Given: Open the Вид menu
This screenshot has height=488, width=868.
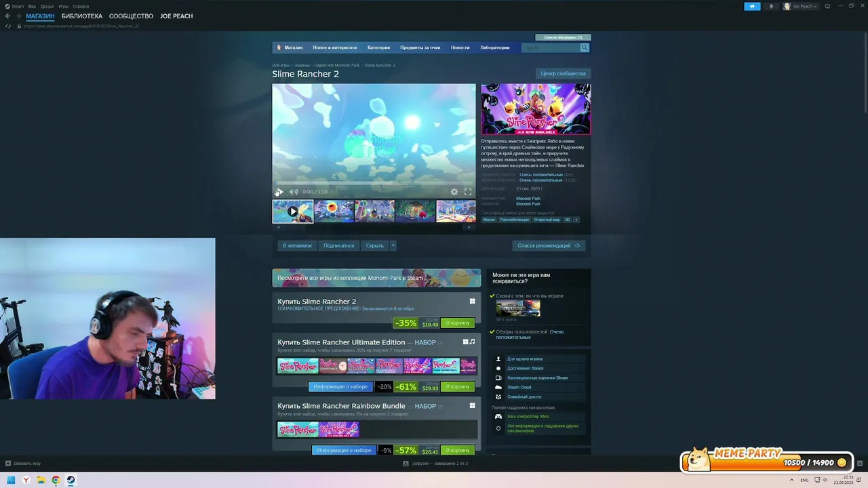Looking at the screenshot, I should [32, 6].
